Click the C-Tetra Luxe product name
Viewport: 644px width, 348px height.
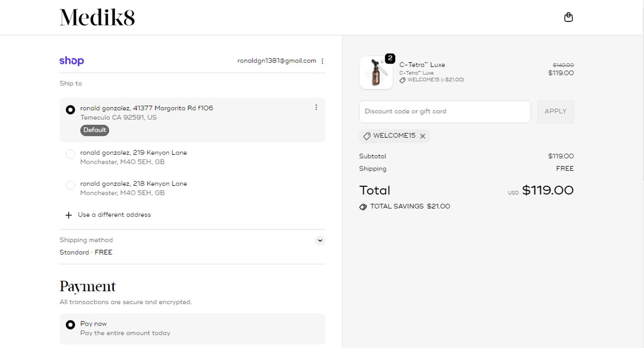(x=422, y=65)
